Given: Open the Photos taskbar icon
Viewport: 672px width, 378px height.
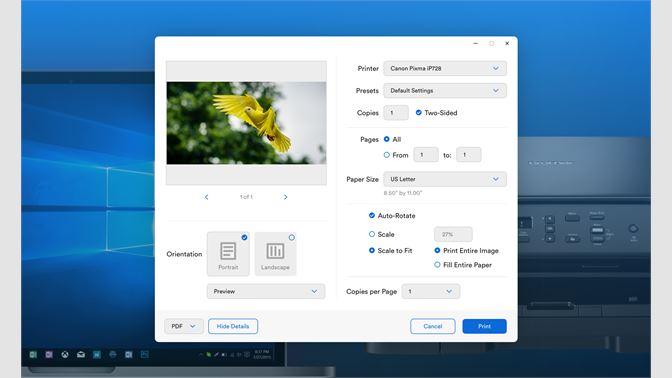Looking at the screenshot, I should 144,354.
